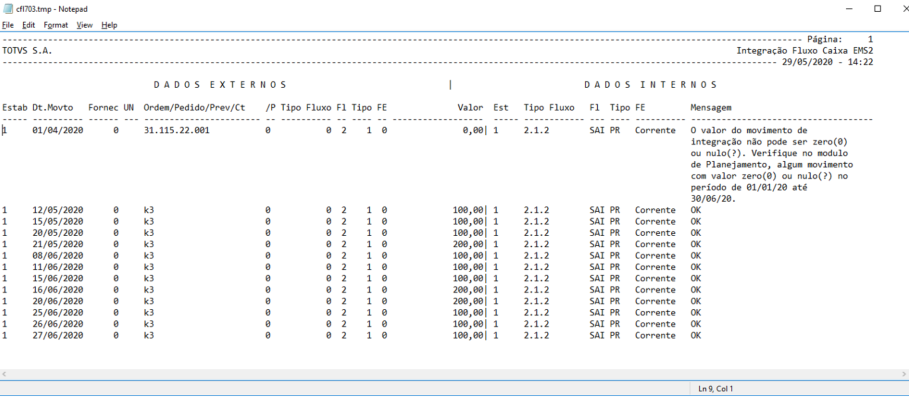
Task: Place cursor on the 0,00 value
Action: coord(471,130)
